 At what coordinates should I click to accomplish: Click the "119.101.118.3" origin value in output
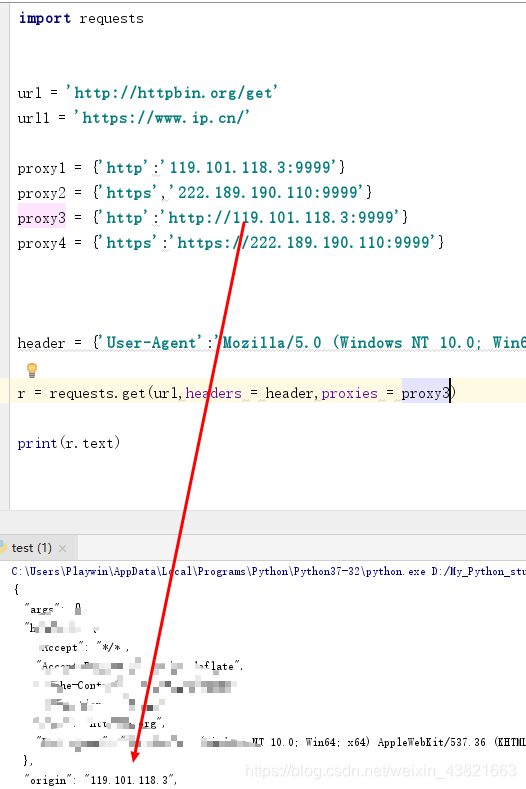(x=130, y=780)
